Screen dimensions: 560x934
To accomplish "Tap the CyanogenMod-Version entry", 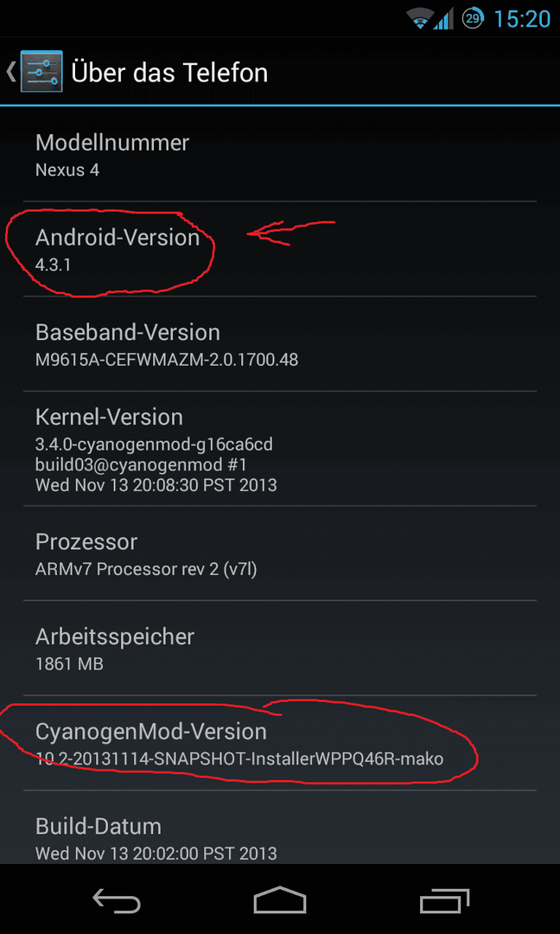I will tap(280, 743).
